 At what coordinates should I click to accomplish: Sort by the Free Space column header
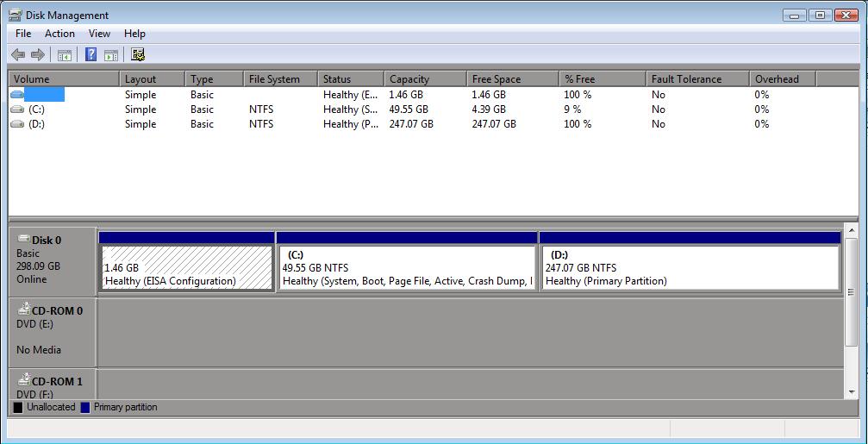coord(513,79)
